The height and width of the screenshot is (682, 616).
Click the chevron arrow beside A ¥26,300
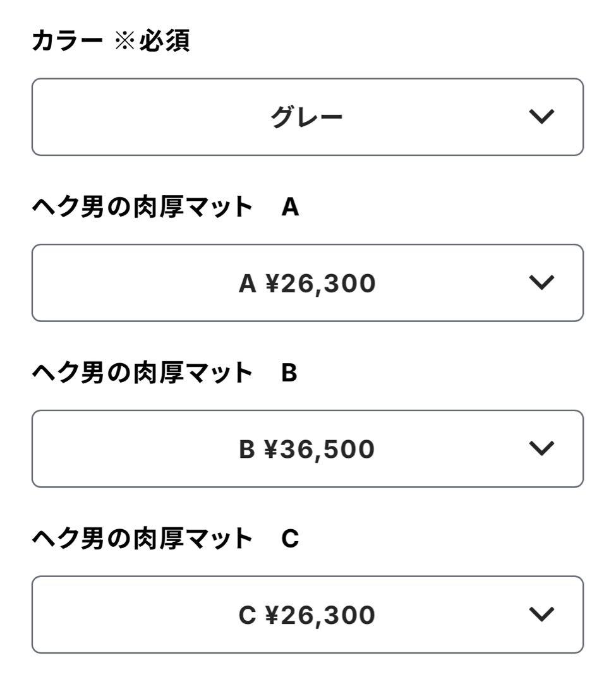543,283
